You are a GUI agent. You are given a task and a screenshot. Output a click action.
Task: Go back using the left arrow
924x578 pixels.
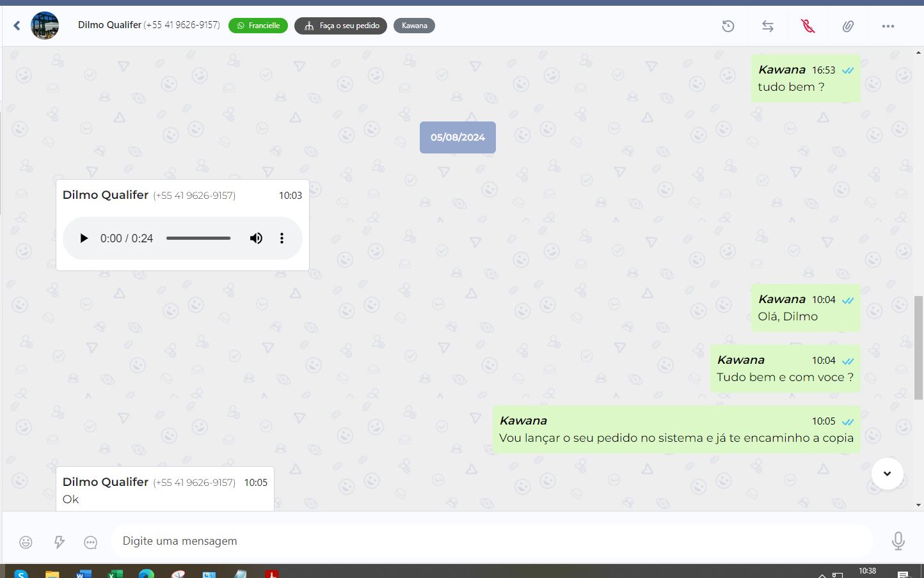pyautogui.click(x=17, y=26)
